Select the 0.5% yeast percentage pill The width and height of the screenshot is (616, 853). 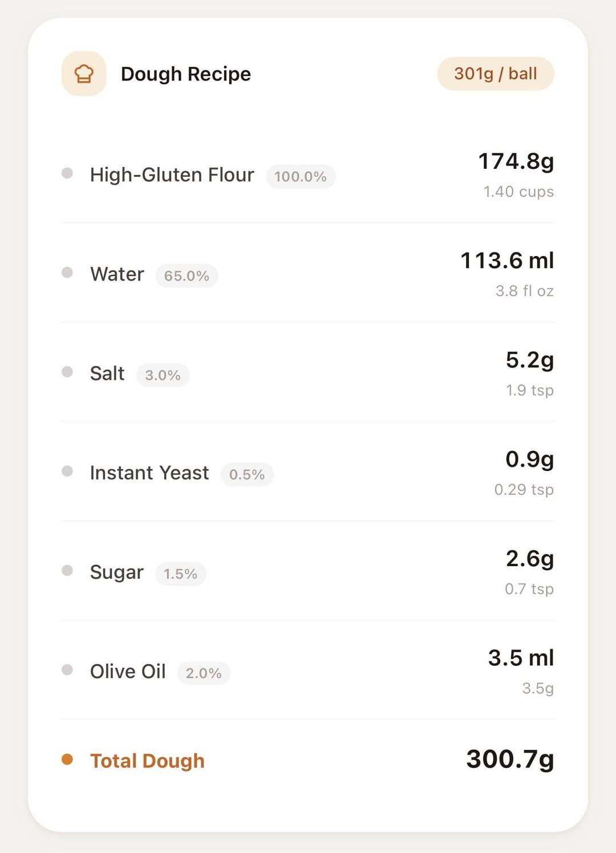pos(247,474)
